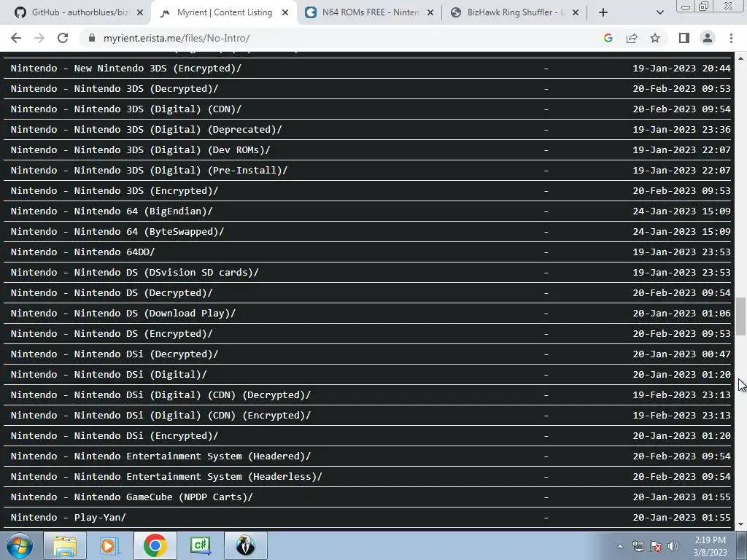The height and width of the screenshot is (560, 747).
Task: Open Nintendo 3DS (Decrypted) folder
Action: (115, 88)
